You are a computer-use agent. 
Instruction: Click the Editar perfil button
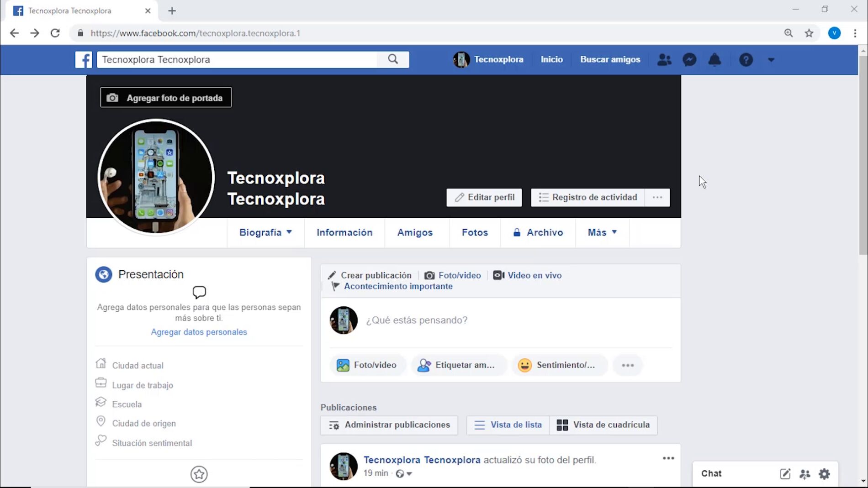tap(484, 197)
